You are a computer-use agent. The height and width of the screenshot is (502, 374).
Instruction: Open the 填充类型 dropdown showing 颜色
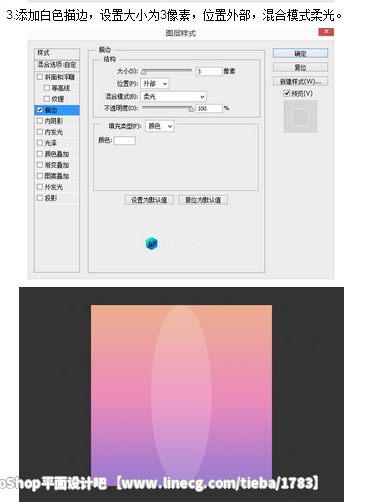coord(160,126)
